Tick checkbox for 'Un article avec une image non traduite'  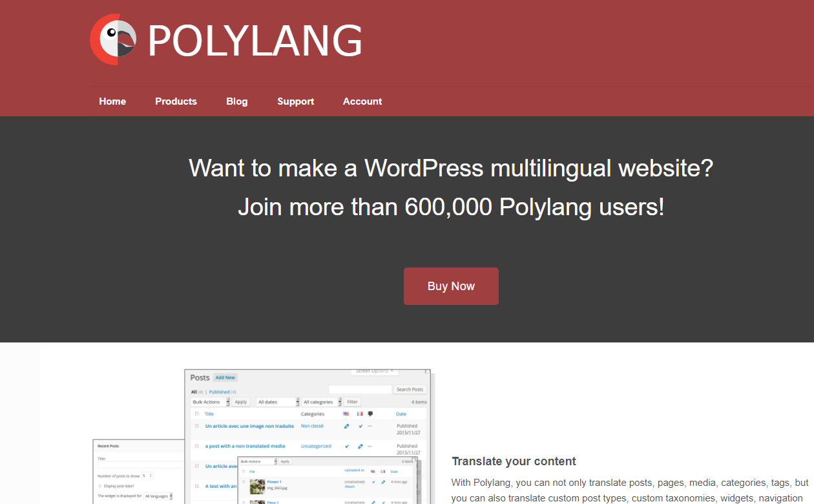click(197, 426)
